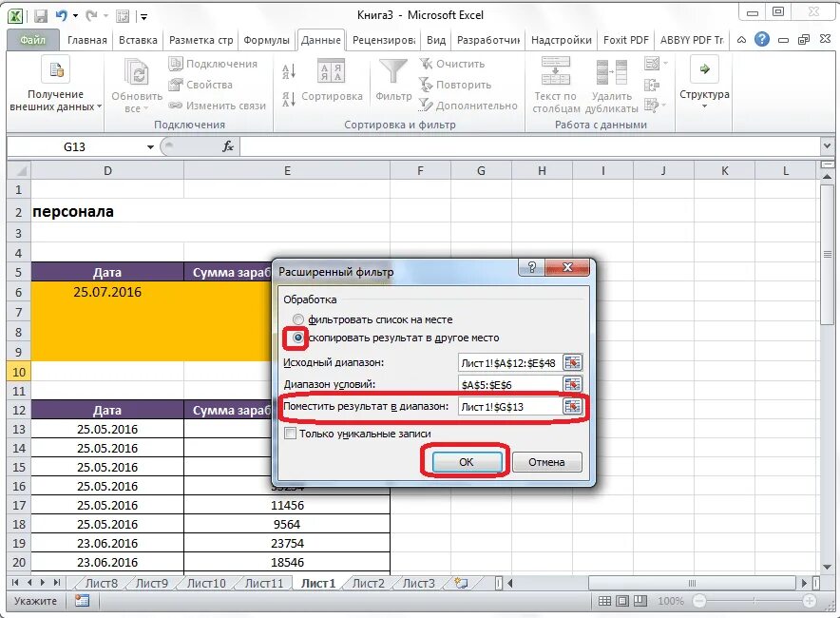The image size is (840, 618).
Task: Click the vertical scrollbar thumb
Action: 827,254
